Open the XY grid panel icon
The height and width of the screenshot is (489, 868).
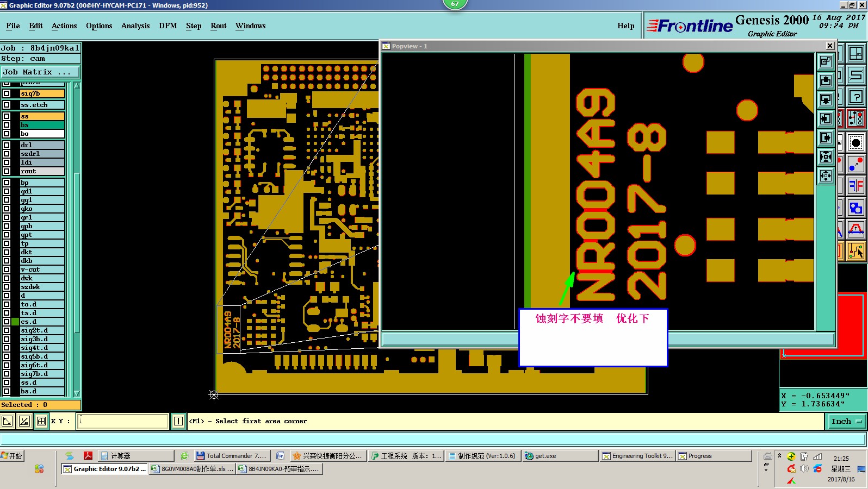(856, 53)
